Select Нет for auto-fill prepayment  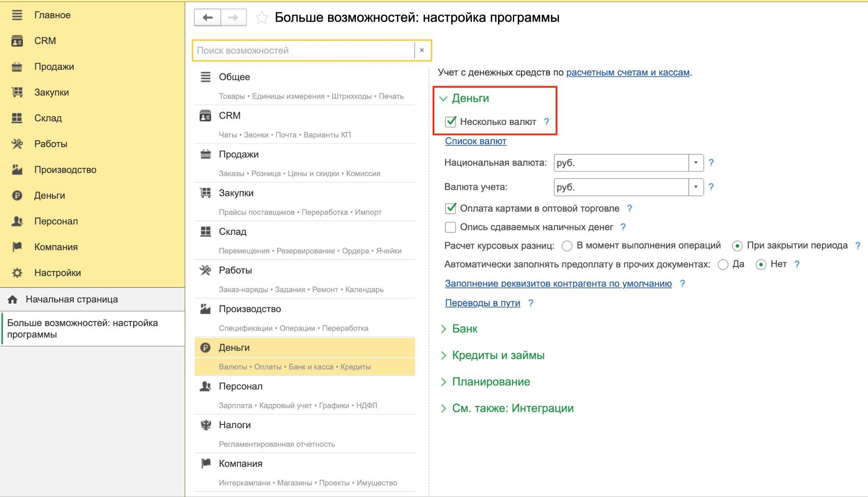[761, 265]
